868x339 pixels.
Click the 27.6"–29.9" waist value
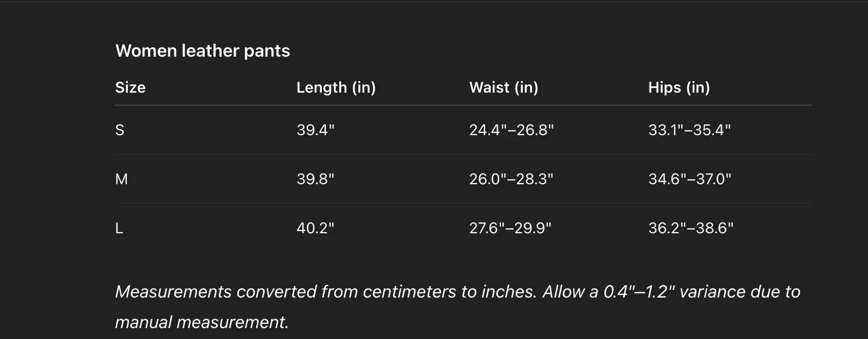(510, 228)
